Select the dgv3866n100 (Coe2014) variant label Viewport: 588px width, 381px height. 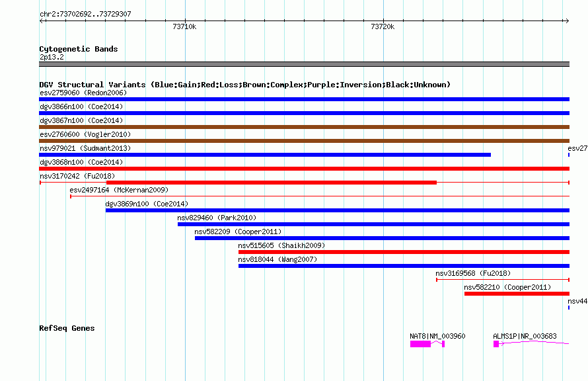[x=81, y=106]
